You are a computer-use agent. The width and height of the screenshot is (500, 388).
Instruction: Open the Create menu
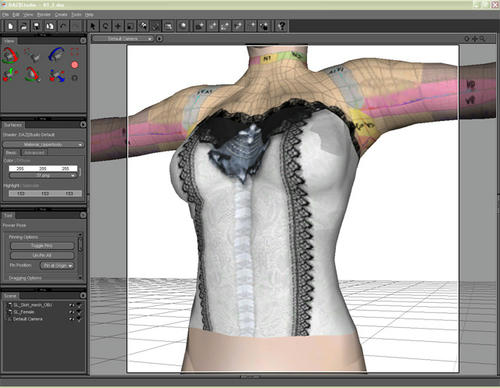point(61,15)
